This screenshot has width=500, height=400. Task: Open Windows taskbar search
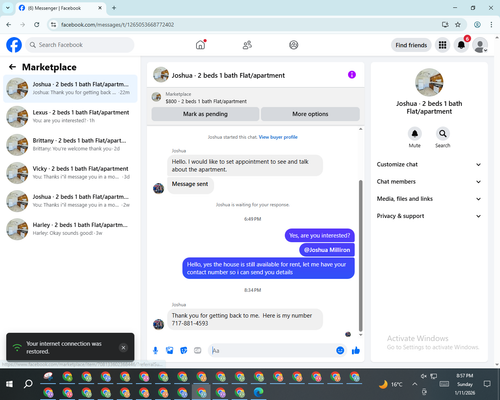coord(28,384)
